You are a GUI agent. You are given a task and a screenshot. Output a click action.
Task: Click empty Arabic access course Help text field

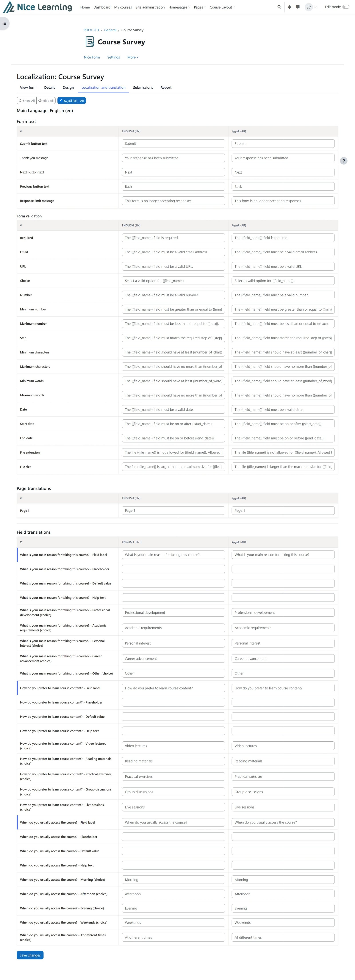[283, 865]
